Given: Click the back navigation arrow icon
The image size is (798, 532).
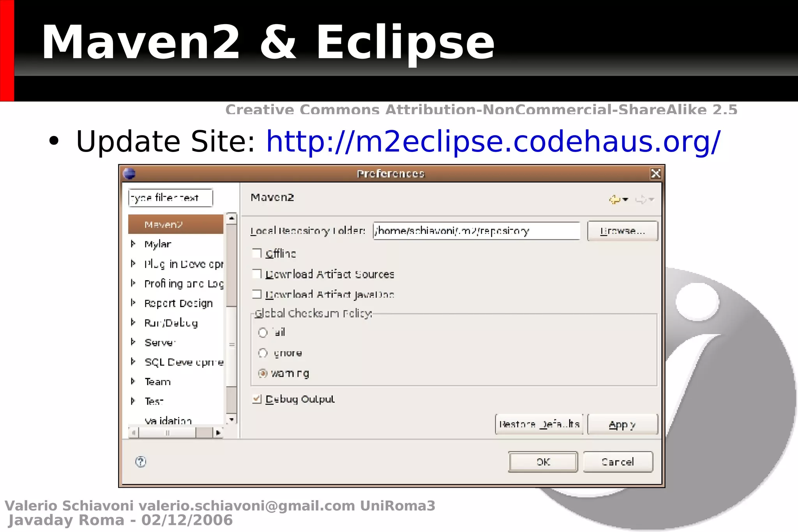Looking at the screenshot, I should point(614,200).
